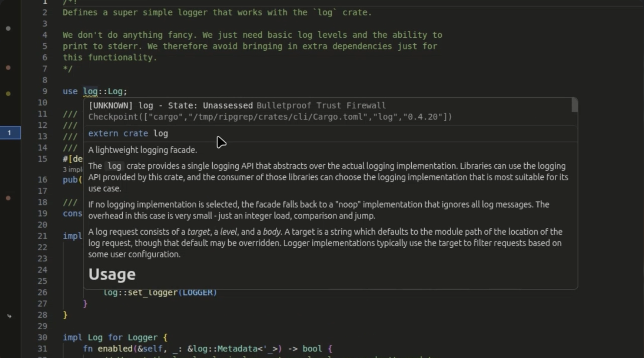Click the backticked `log` in comment line 2

coord(325,12)
